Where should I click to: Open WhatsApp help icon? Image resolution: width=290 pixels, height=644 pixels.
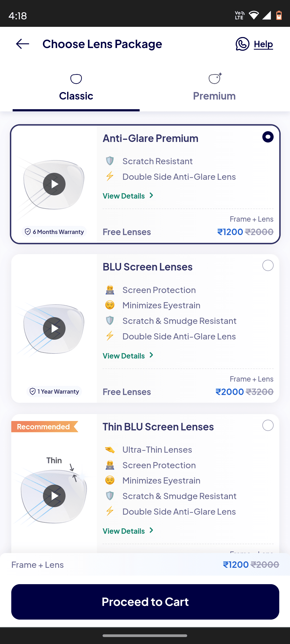click(242, 44)
